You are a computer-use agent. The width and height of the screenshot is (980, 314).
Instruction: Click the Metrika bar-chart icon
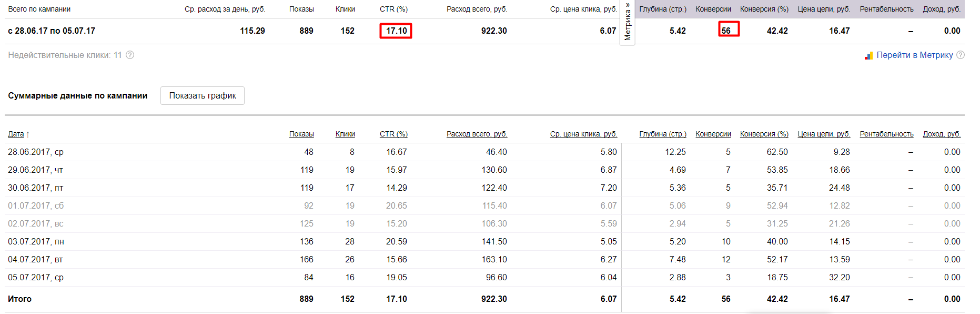868,55
